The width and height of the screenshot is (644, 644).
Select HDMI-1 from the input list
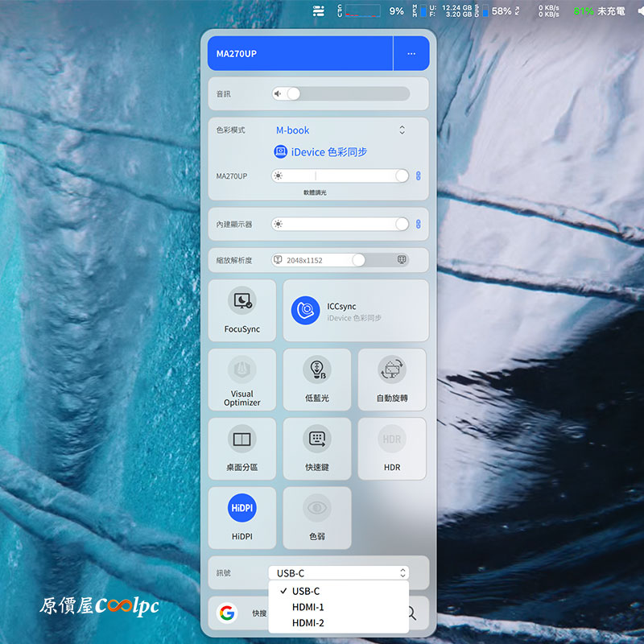308,607
